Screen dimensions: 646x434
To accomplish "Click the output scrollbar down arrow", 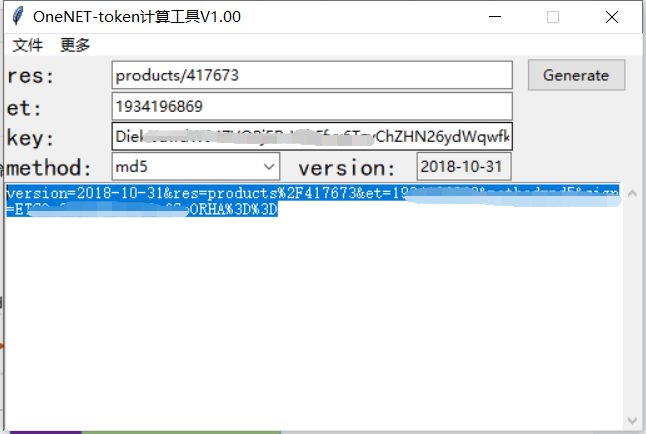I will [x=632, y=420].
